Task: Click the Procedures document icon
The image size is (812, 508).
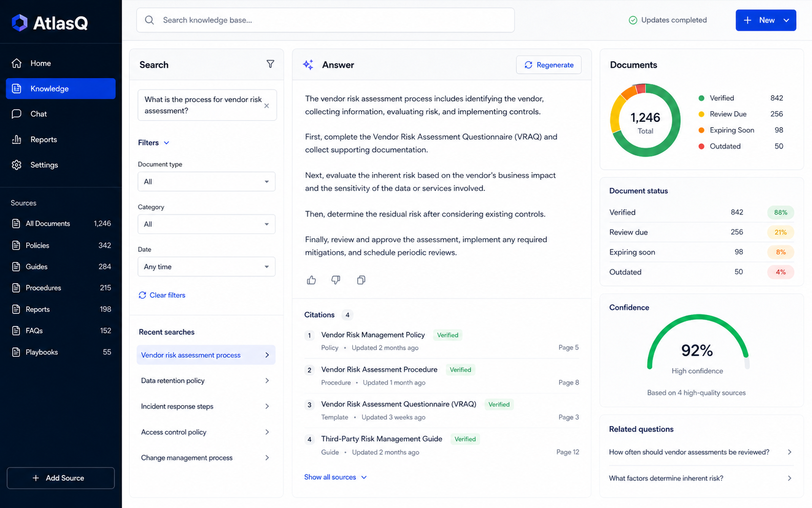Action: (x=16, y=288)
